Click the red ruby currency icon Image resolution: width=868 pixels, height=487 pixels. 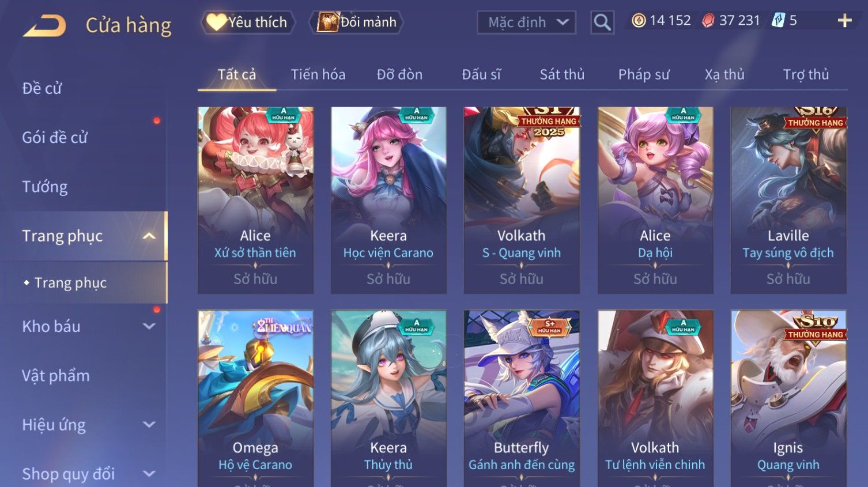click(x=708, y=21)
